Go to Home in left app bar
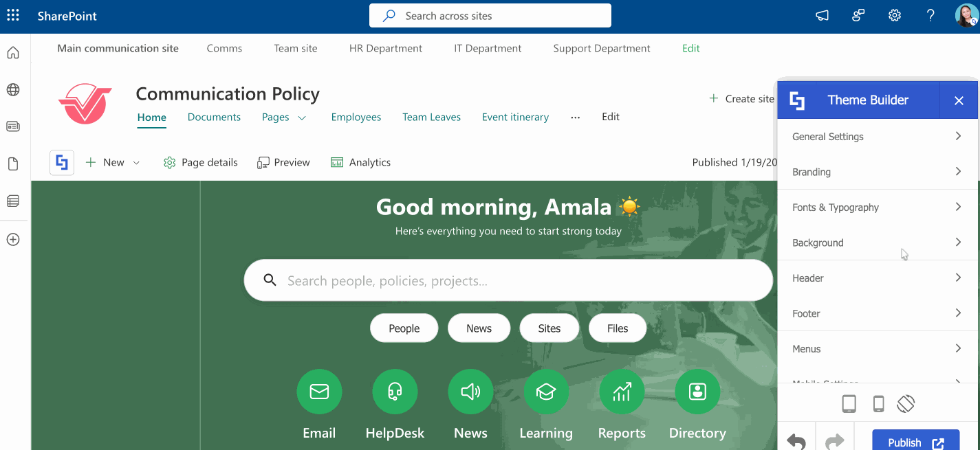Viewport: 980px width, 450px height. tap(13, 53)
